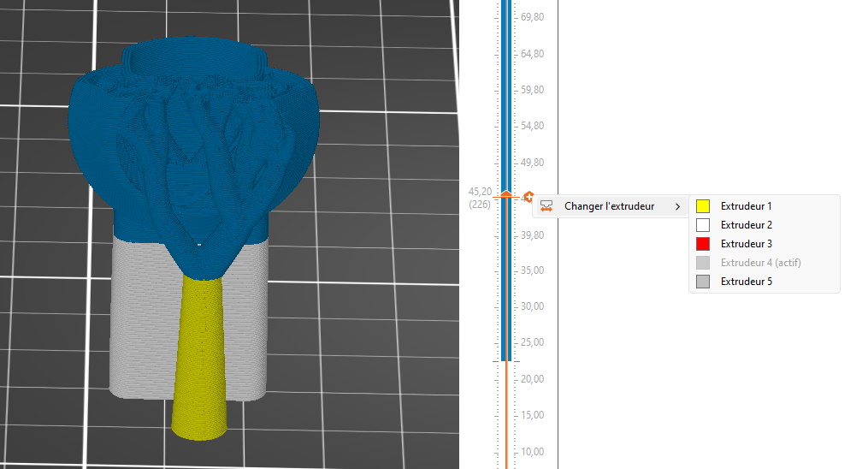Click the disabled Extrudeur 4 (actif) entry
The height and width of the screenshot is (469, 868).
point(760,263)
